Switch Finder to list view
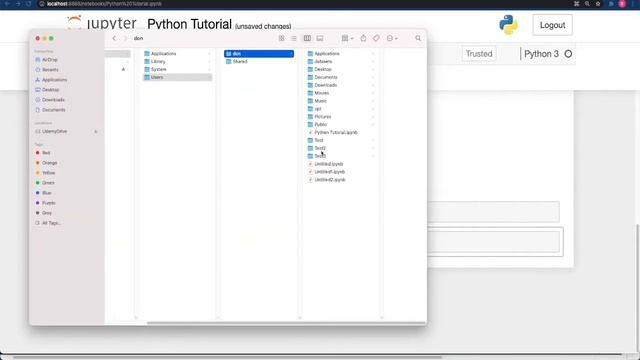The width and height of the screenshot is (640, 360). [x=294, y=38]
